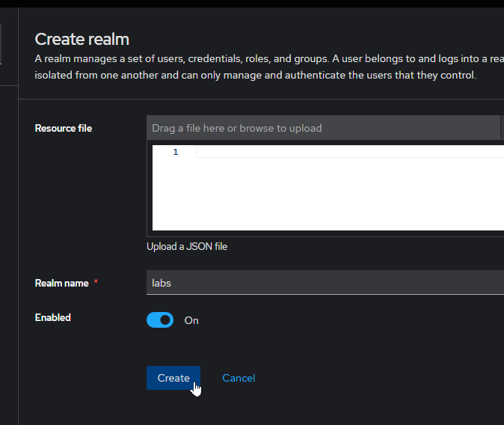Click the Realm name label
This screenshot has height=425, width=504.
(61, 283)
